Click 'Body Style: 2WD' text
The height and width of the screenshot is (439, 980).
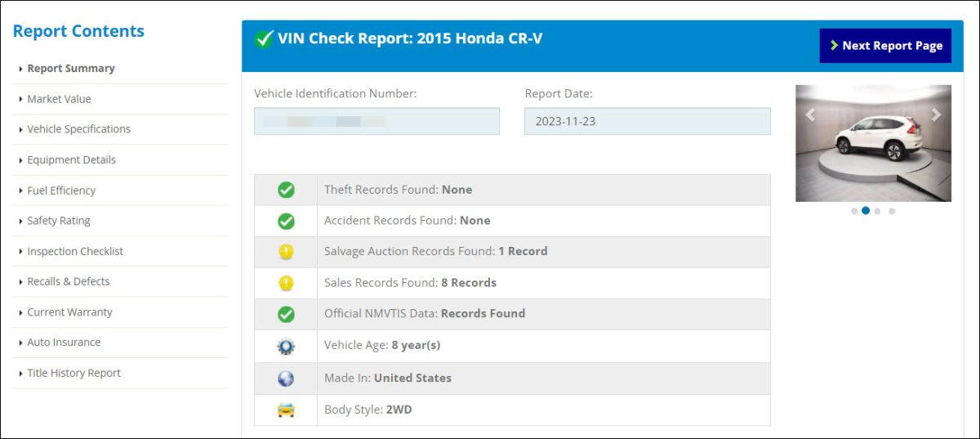coord(368,410)
